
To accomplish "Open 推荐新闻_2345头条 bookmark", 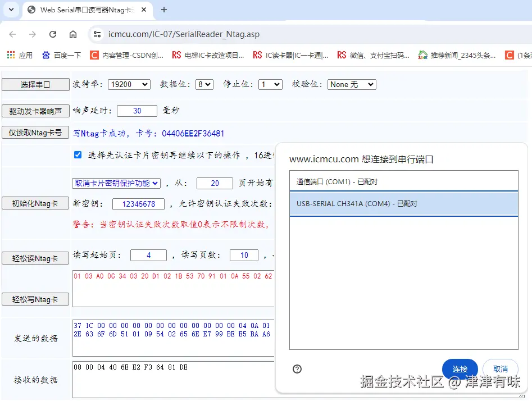I will coord(457,55).
